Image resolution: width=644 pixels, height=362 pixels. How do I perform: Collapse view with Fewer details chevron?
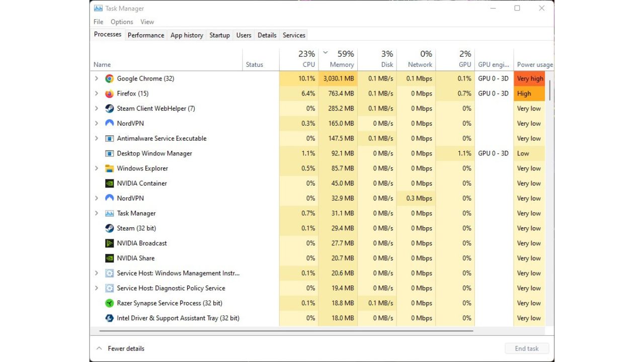click(x=99, y=348)
